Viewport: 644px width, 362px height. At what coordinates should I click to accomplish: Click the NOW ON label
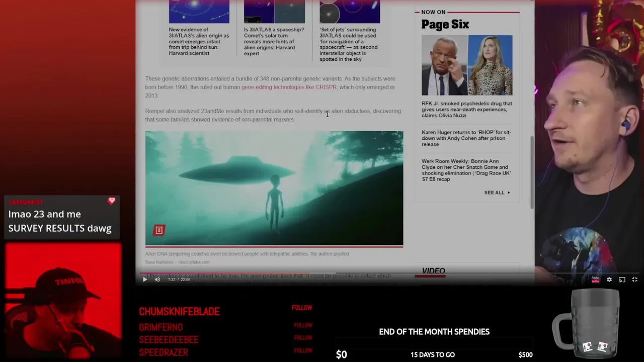click(x=433, y=12)
